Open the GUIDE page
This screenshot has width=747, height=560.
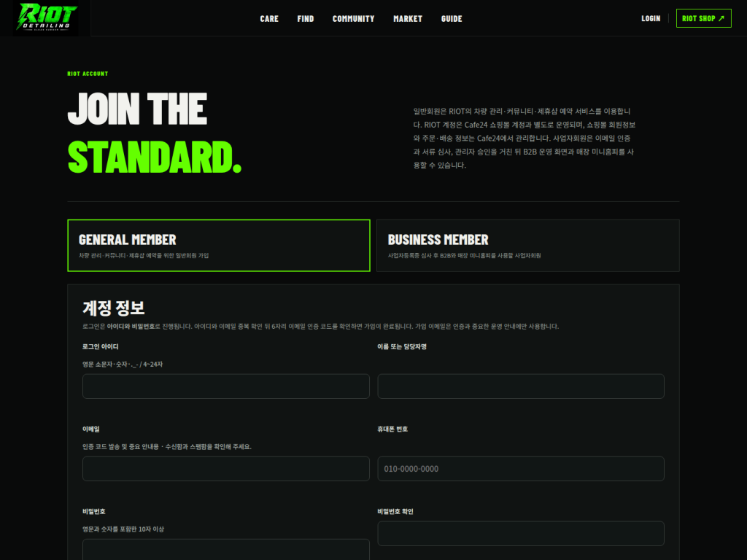pyautogui.click(x=452, y=18)
